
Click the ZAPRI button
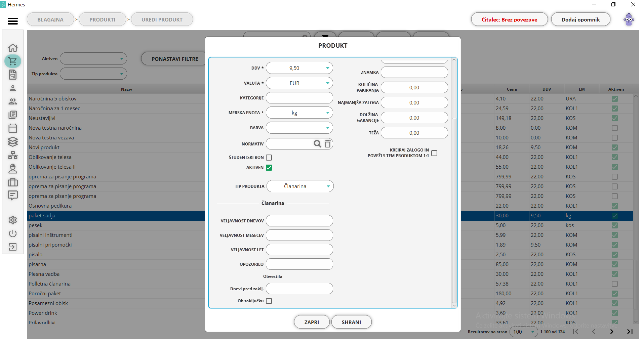pyautogui.click(x=312, y=322)
